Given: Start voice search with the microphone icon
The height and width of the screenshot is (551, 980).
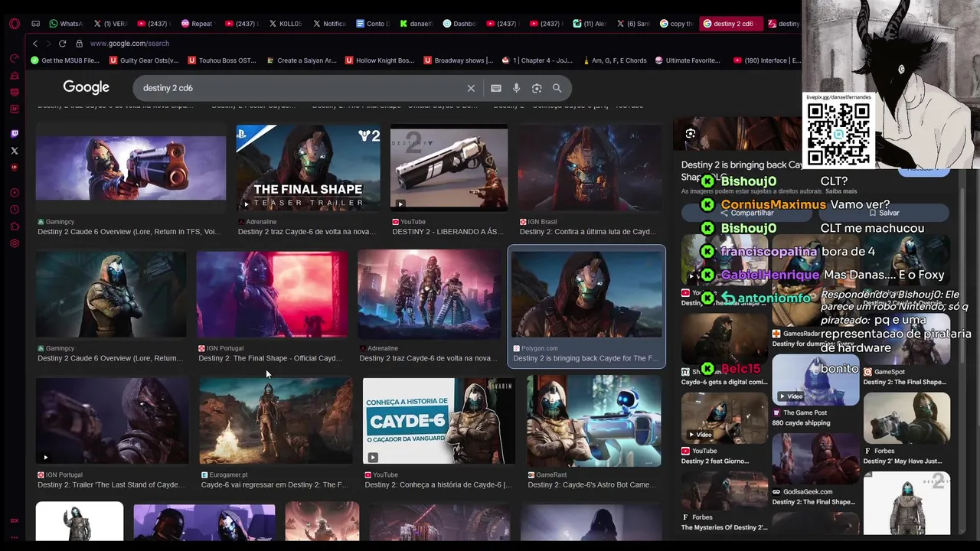Looking at the screenshot, I should 517,88.
